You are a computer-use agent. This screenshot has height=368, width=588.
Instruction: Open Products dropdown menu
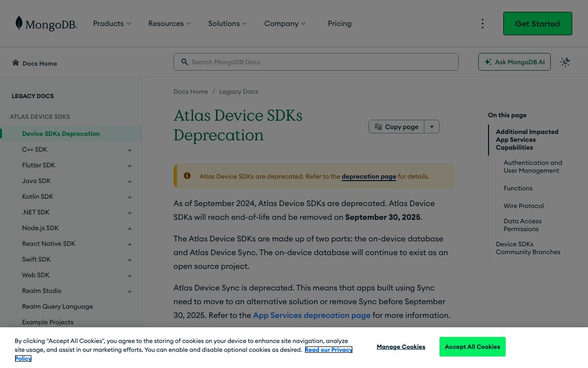(112, 24)
